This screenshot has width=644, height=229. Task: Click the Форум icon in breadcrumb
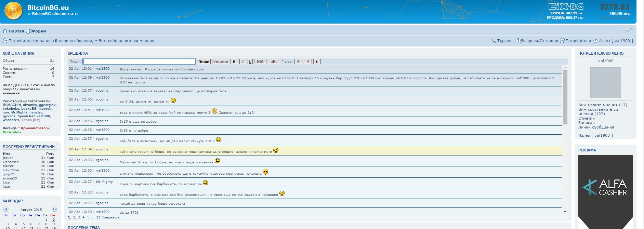(x=29, y=31)
